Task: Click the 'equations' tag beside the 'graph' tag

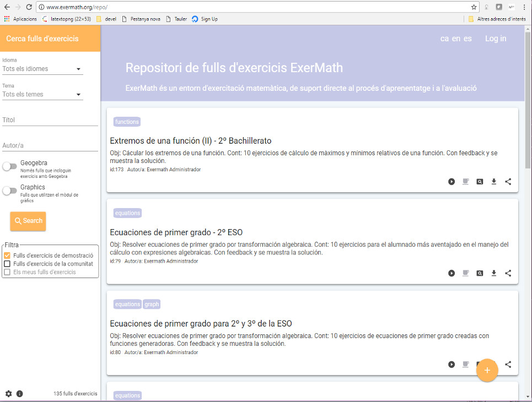Action: pos(127,304)
